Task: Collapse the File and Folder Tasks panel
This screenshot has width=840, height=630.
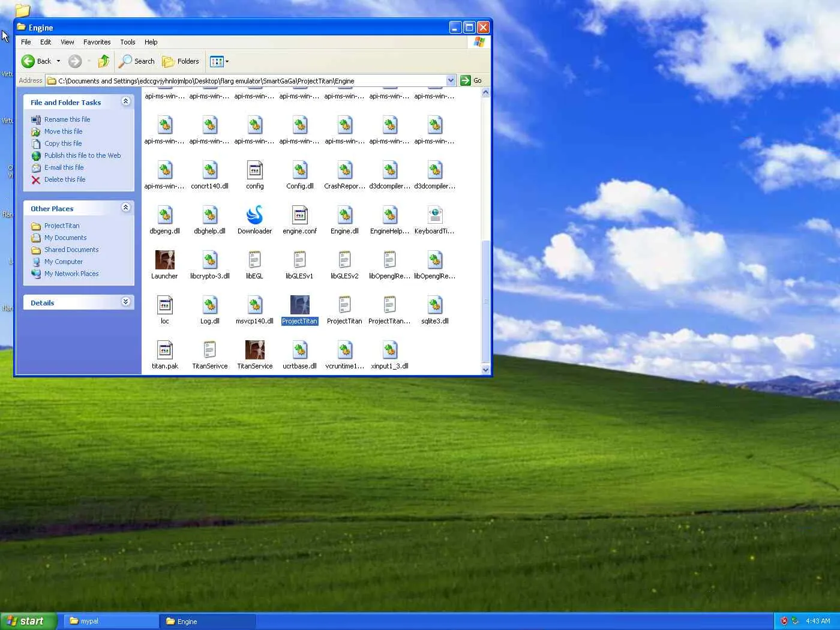Action: click(125, 101)
